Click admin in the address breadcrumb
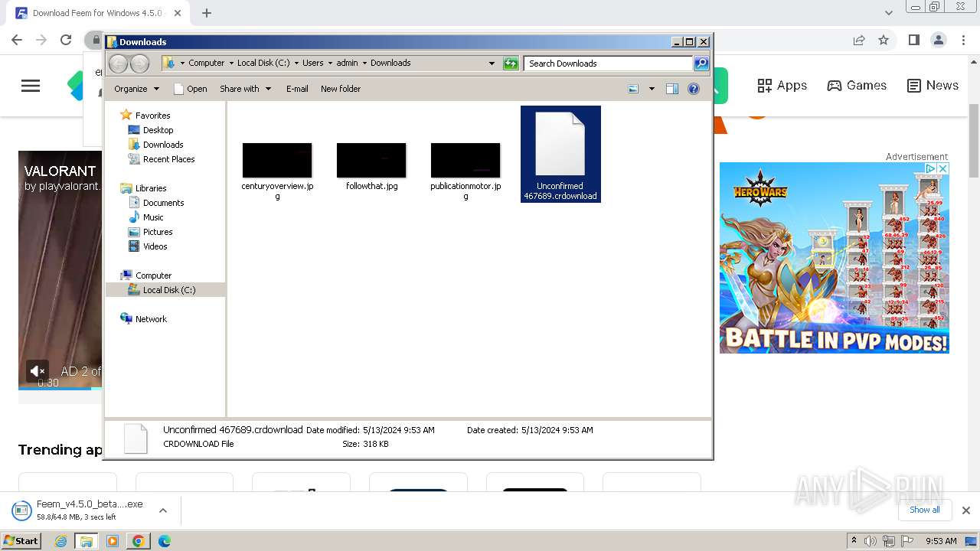980x551 pixels. point(347,63)
